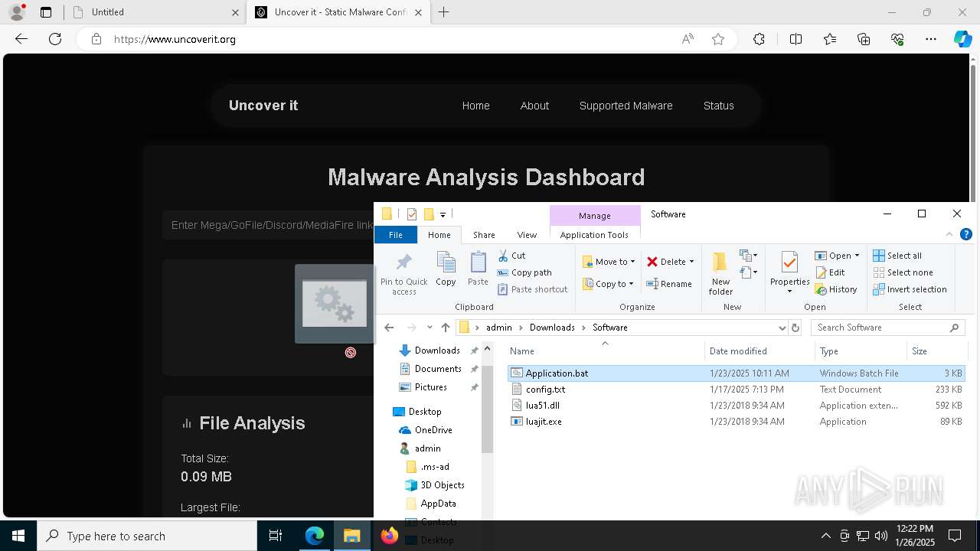Expand Properties dropdown in ribbon
Image resolution: width=980 pixels, height=551 pixels.
pyautogui.click(x=789, y=291)
